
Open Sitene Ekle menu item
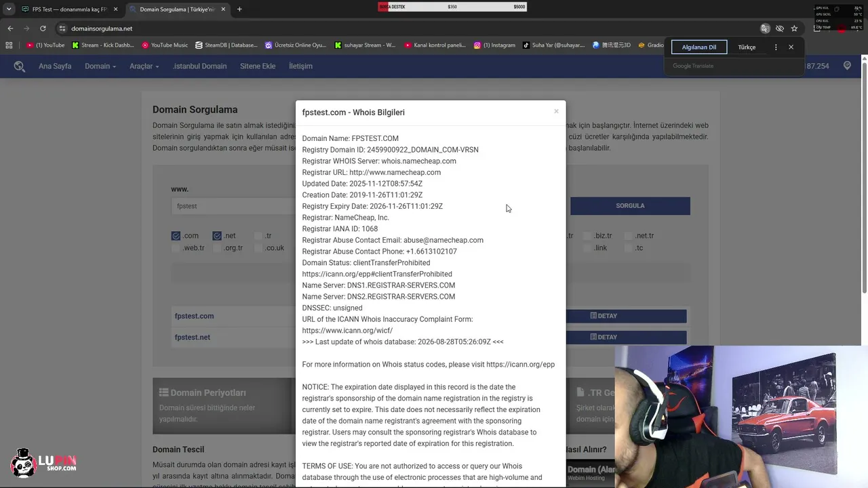(x=258, y=66)
